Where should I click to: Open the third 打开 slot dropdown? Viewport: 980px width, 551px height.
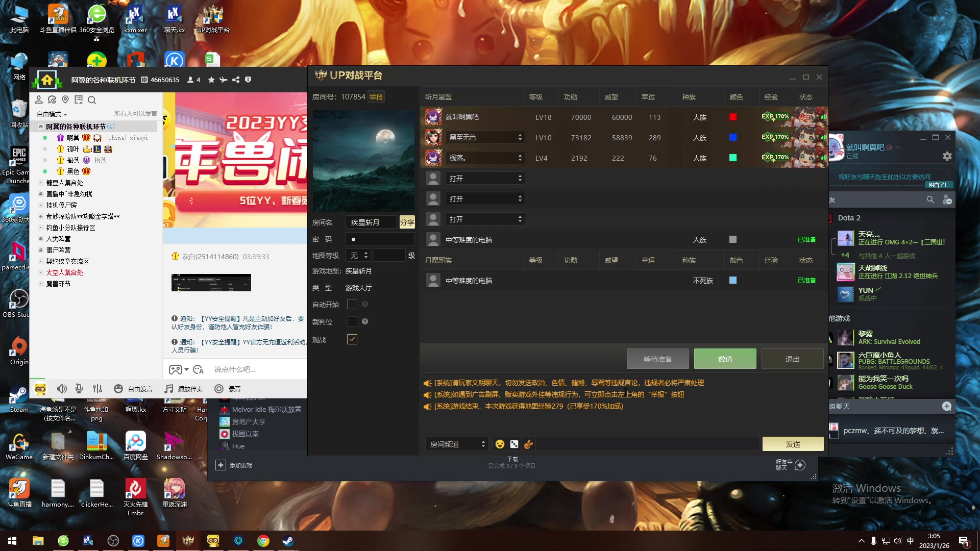(485, 219)
